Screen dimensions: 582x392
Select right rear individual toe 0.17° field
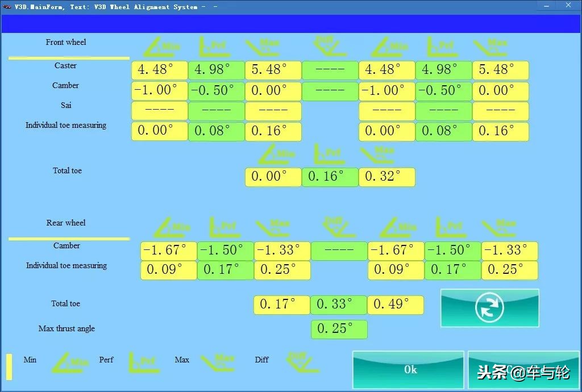coord(452,270)
